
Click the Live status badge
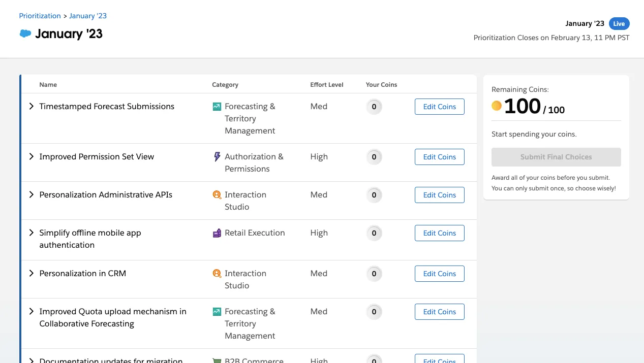619,23
